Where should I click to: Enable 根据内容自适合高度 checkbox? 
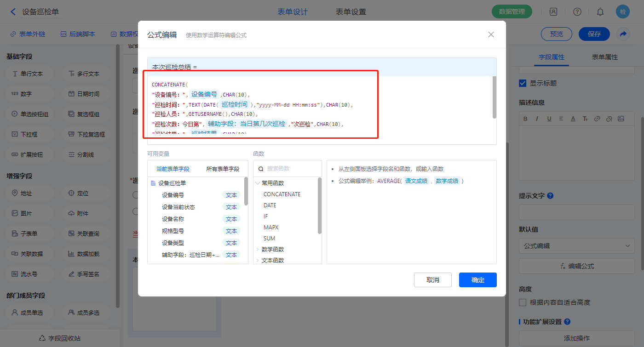point(523,302)
